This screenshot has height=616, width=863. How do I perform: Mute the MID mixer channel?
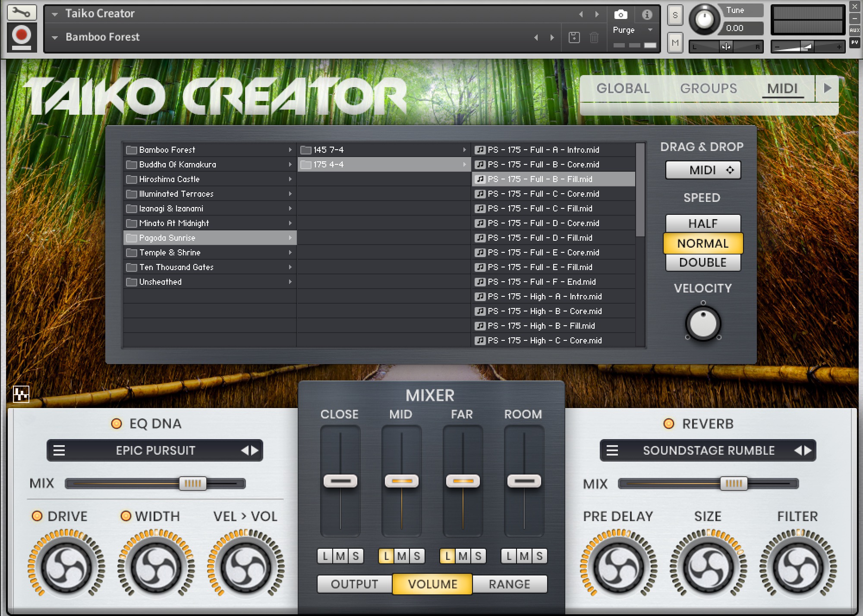(402, 556)
